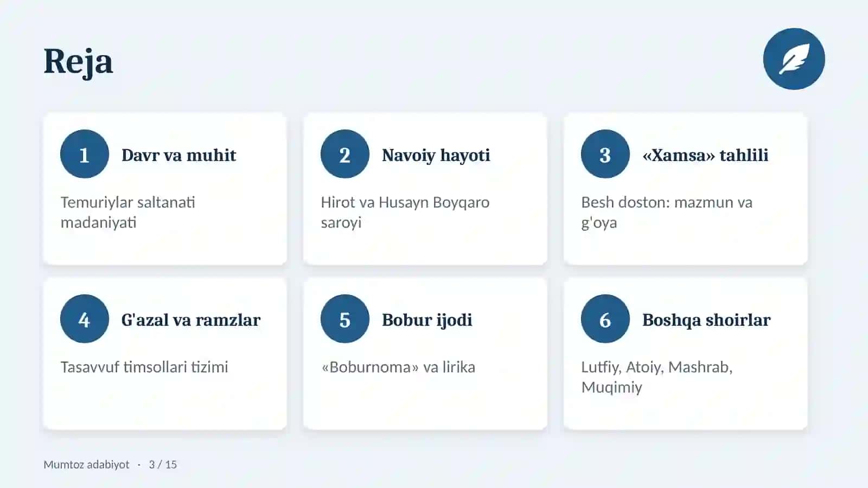
Task: Select the Navoiy hayoti heading
Action: pyautogui.click(x=436, y=156)
